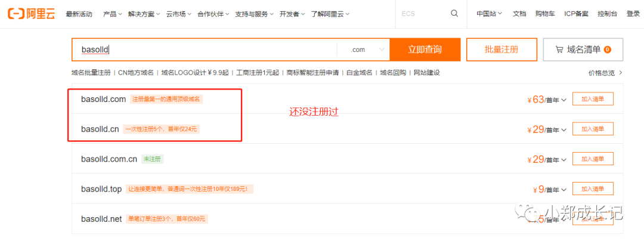The image size is (644, 241).
Task: Click the 控制台 console link
Action: click(x=609, y=14)
